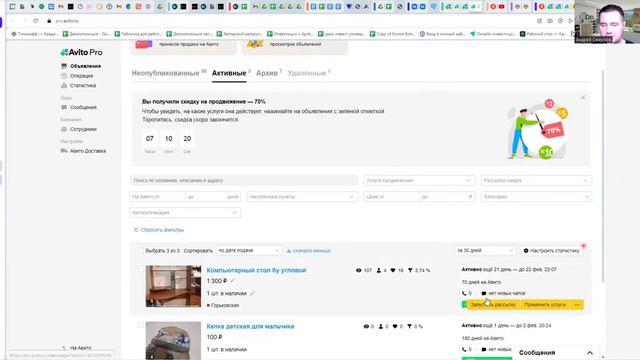Click Применить услуги button
The height and width of the screenshot is (360, 640).
point(545,305)
